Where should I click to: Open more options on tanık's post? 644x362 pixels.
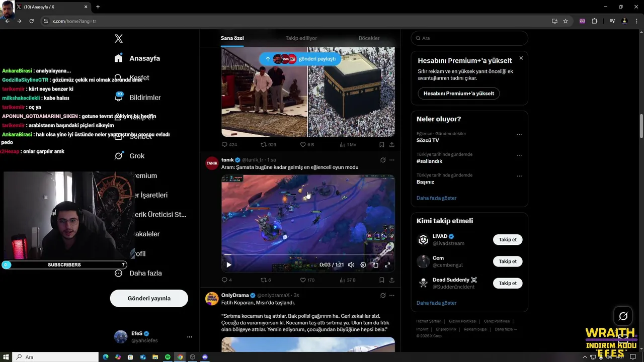pos(392,160)
